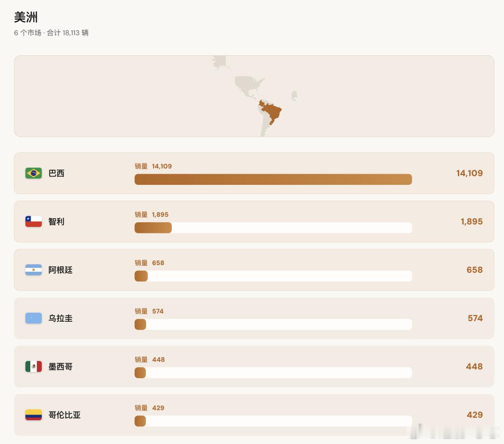
Task: Select the 乌拉圭 row card
Action: (x=254, y=318)
